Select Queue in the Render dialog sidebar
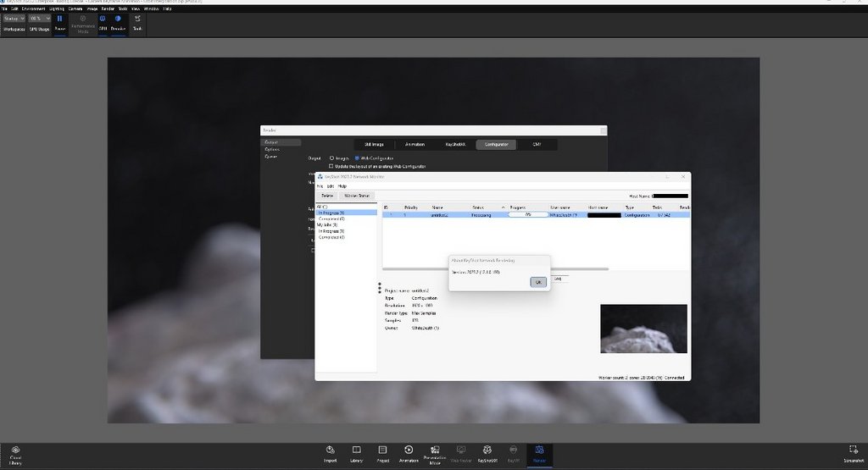Image resolution: width=868 pixels, height=470 pixels. click(x=270, y=157)
